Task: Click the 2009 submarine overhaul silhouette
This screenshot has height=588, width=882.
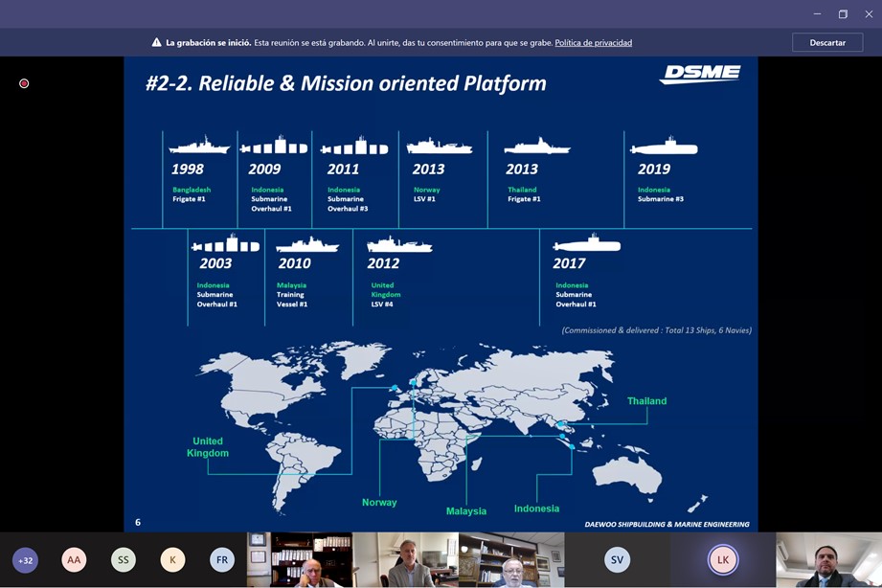Action: click(x=274, y=146)
